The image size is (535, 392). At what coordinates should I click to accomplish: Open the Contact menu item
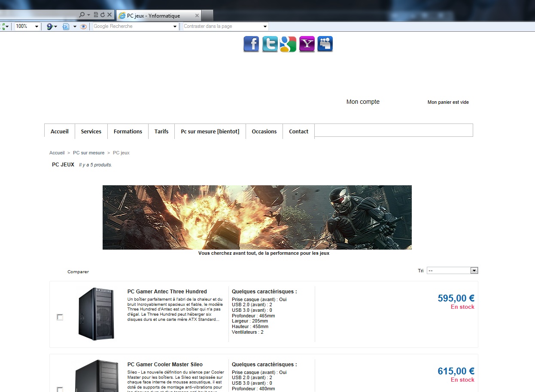click(x=298, y=131)
